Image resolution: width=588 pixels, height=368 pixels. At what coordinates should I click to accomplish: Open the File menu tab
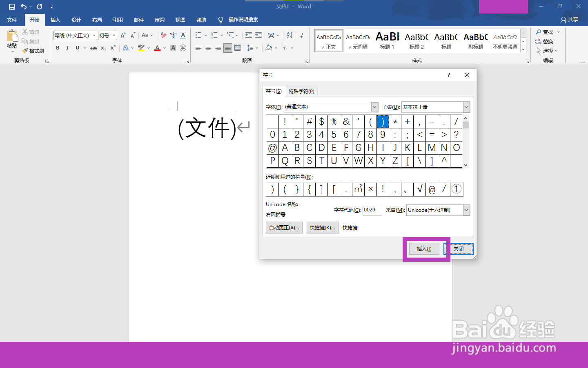(12, 20)
